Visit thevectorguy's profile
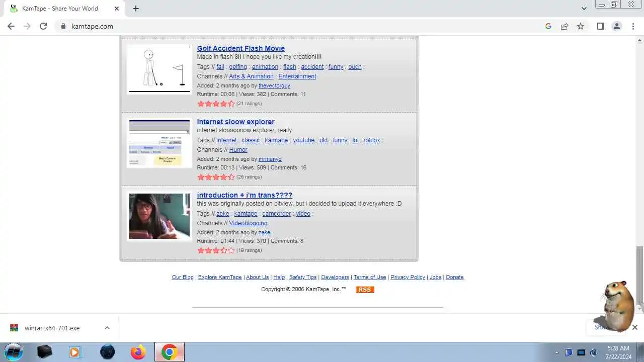This screenshot has width=644, height=362. (x=274, y=86)
